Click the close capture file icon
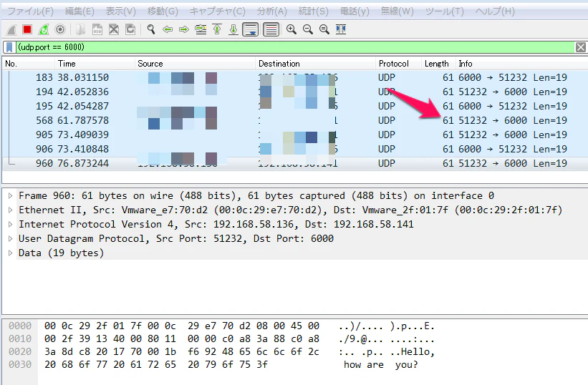 (114, 29)
